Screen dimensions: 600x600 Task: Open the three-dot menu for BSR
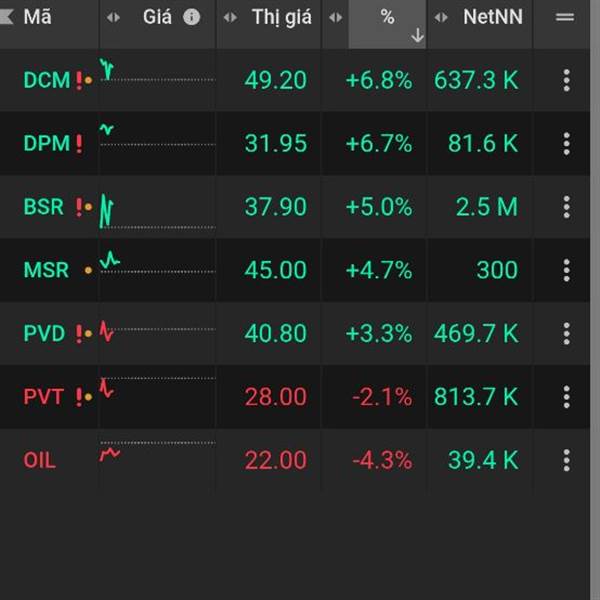click(x=566, y=207)
